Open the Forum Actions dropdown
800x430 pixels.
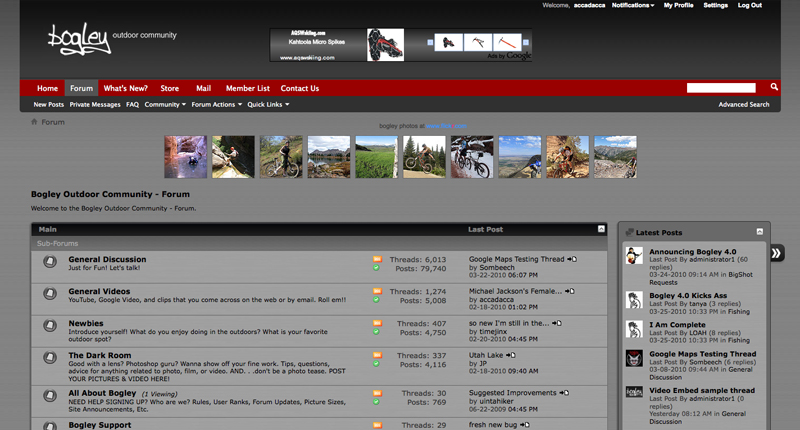point(215,104)
